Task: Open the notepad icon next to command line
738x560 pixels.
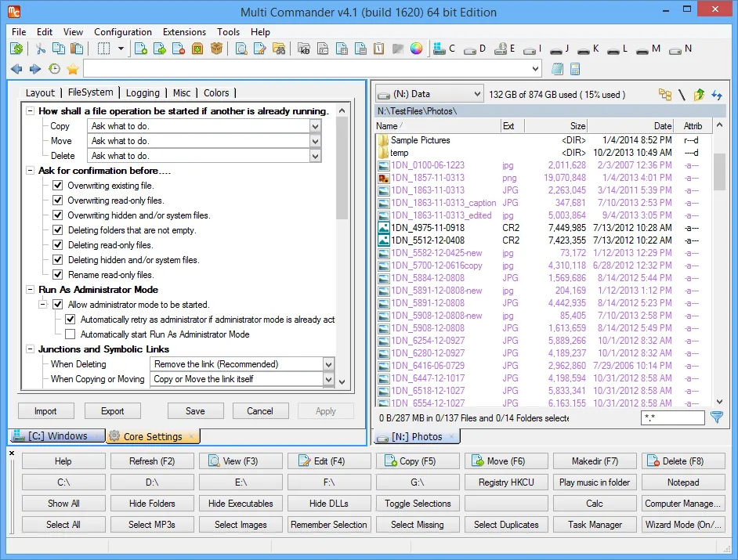Action: tap(557, 69)
